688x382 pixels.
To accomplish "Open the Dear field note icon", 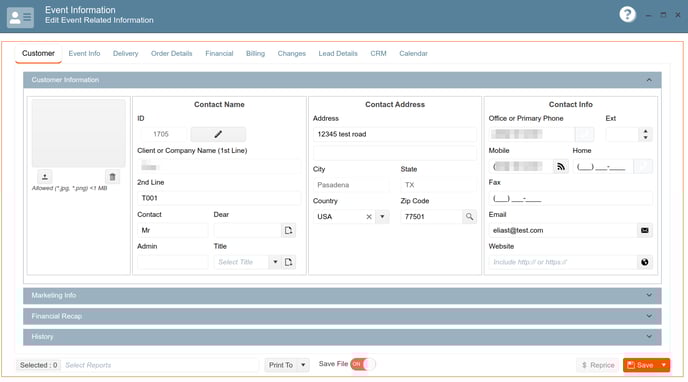I will tap(288, 230).
